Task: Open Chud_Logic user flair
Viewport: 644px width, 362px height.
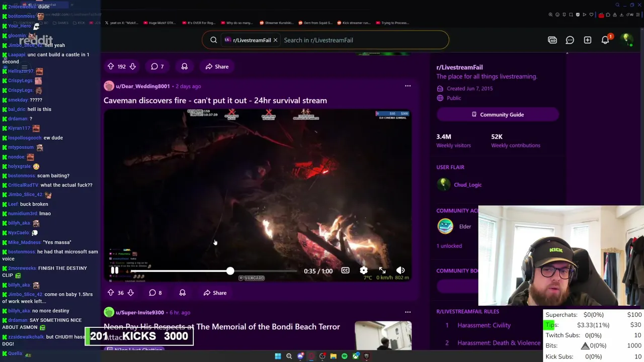Action: (467, 185)
